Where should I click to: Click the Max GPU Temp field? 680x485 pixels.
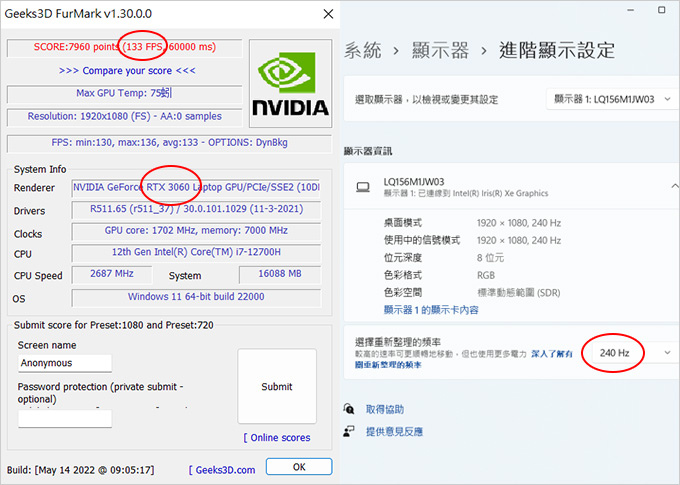click(124, 93)
